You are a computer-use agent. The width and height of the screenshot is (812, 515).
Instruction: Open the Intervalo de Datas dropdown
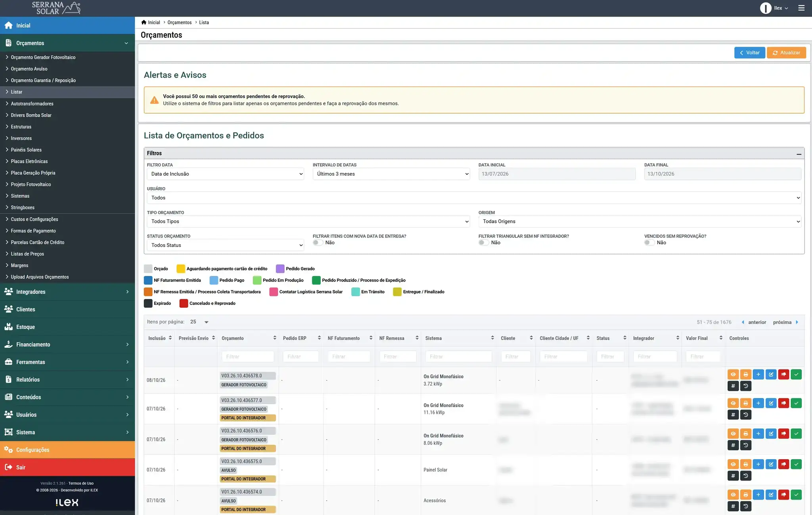coord(391,174)
